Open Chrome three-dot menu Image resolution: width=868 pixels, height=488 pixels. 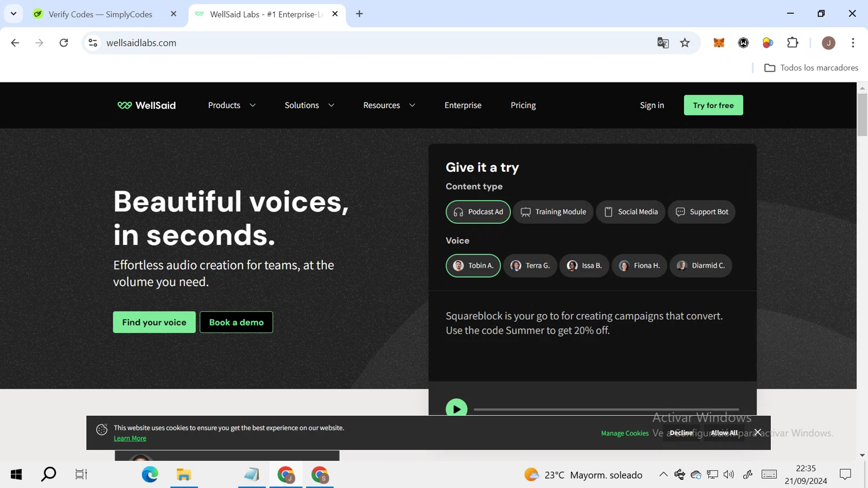point(853,43)
